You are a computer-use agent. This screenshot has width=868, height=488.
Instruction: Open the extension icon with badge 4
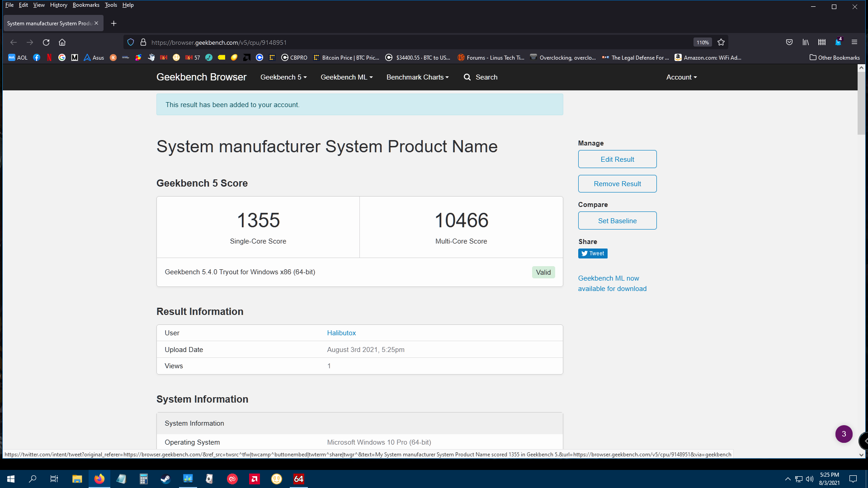[x=838, y=42]
